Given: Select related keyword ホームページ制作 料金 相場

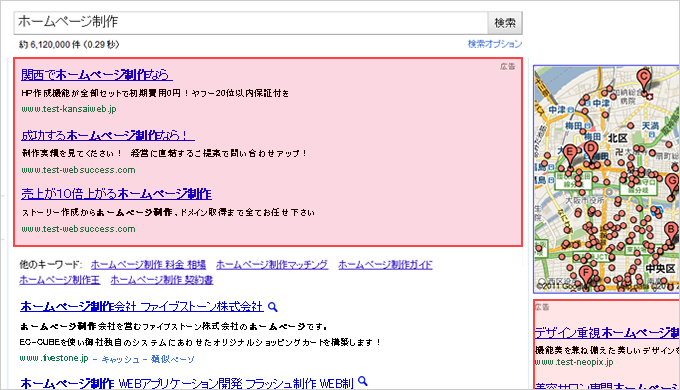Looking at the screenshot, I should pos(148,264).
